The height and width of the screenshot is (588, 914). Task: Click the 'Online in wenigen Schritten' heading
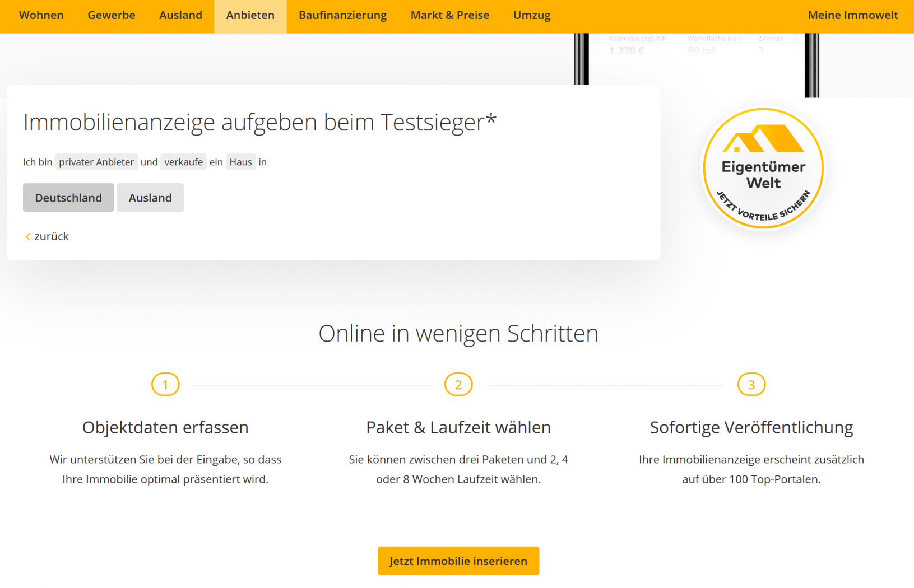pos(458,334)
